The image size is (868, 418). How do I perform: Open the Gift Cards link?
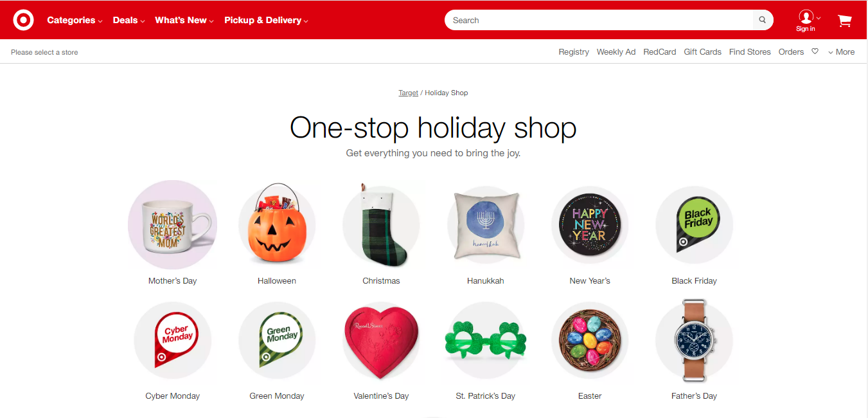pyautogui.click(x=702, y=52)
